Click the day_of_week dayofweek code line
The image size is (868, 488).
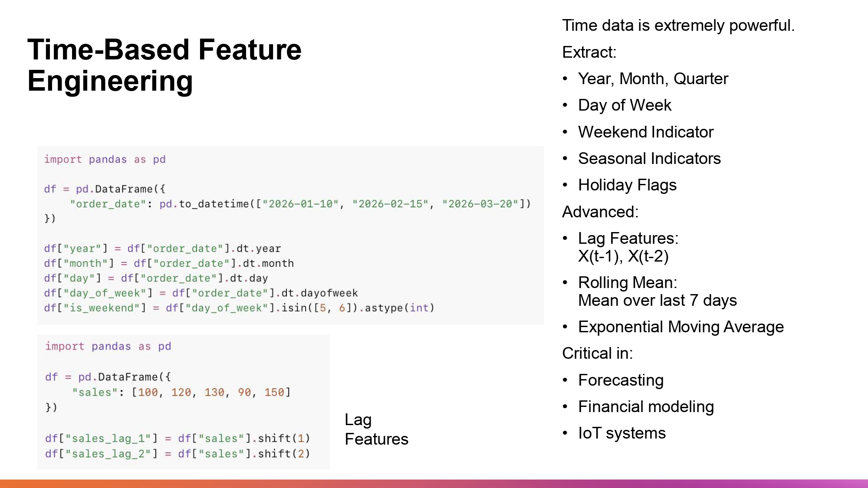201,293
